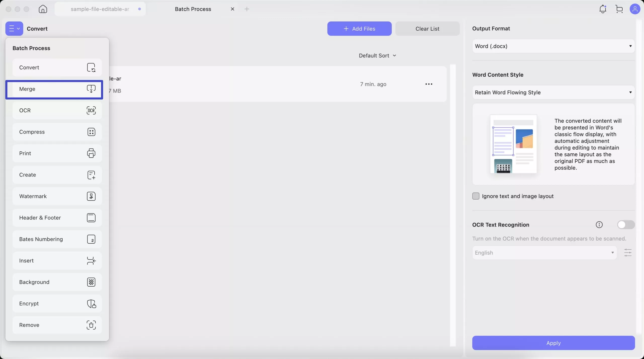
Task: Select Print in Batch Process menu
Action: [57, 153]
